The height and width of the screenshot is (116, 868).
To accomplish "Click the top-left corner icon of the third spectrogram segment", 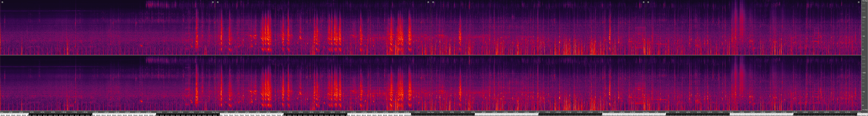I will [433, 2].
